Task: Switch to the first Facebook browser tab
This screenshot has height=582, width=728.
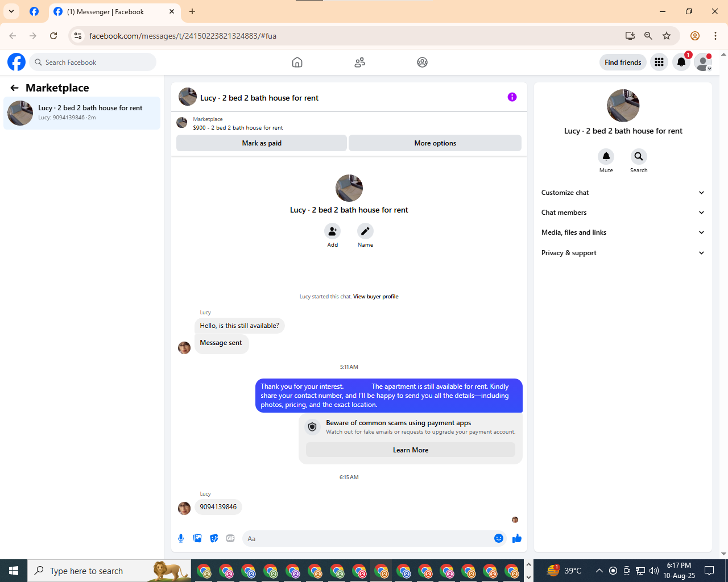Action: (34, 11)
